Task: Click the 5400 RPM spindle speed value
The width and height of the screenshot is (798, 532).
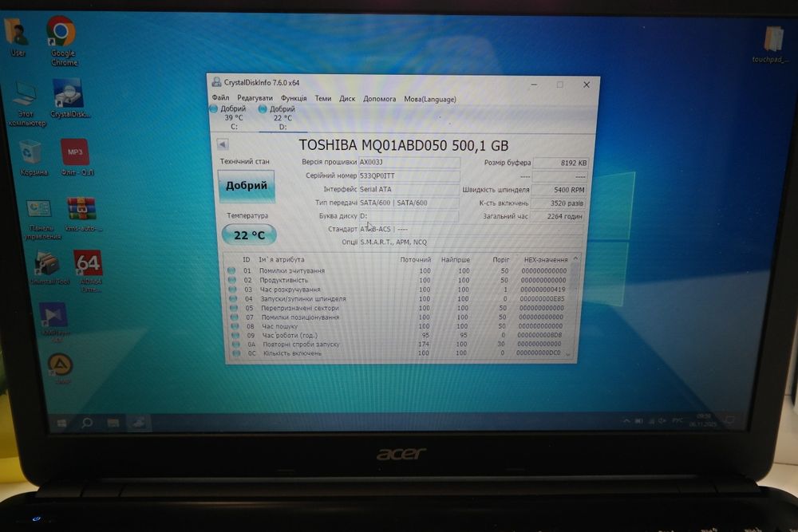Action: tap(559, 190)
